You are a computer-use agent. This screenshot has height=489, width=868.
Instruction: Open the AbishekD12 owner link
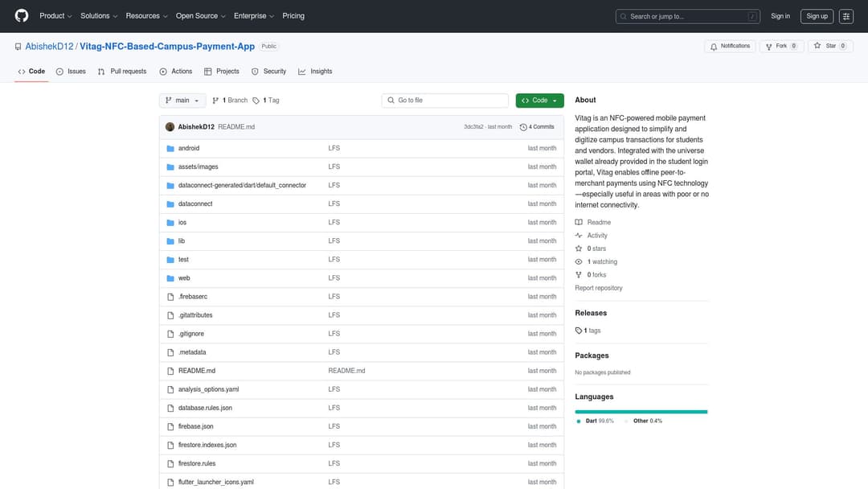point(49,47)
